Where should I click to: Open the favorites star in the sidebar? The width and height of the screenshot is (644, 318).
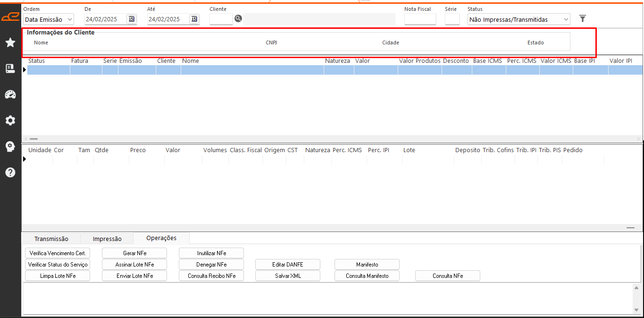[10, 43]
